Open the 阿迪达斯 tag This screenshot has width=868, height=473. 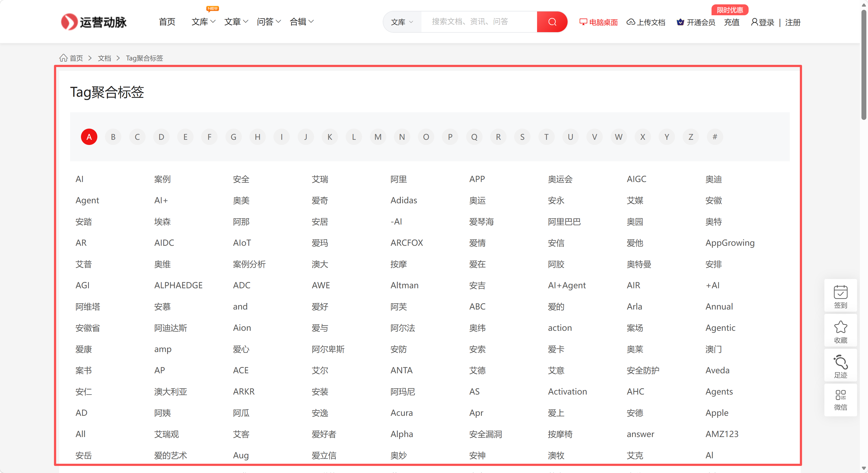coord(171,328)
